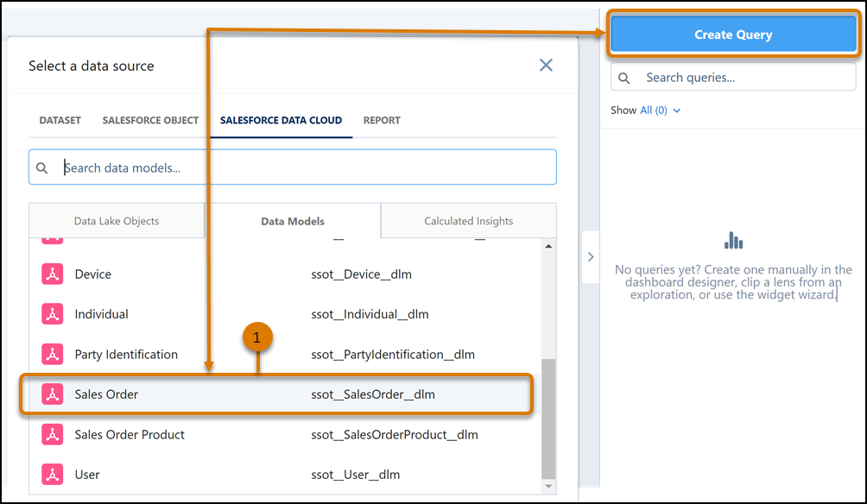The height and width of the screenshot is (504, 867).
Task: Click the search queries magnifier icon
Action: click(624, 78)
